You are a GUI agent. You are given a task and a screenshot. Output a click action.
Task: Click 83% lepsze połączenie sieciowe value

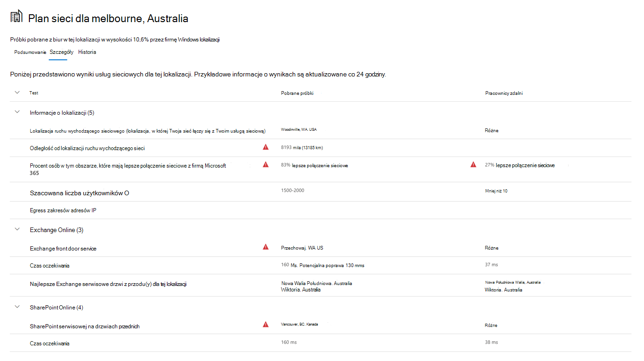(314, 165)
